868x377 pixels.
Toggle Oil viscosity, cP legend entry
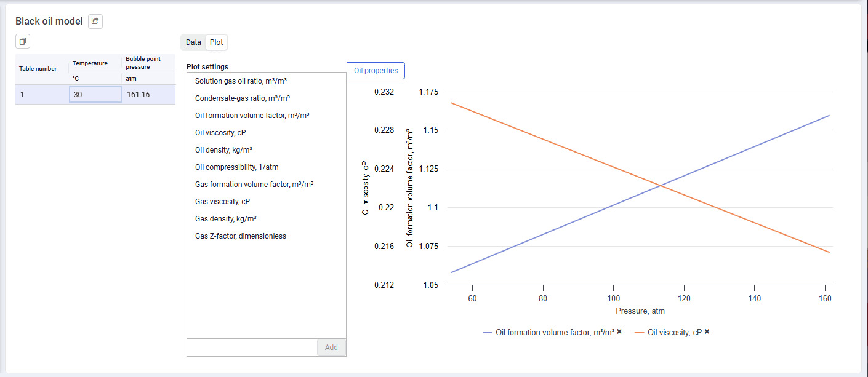[x=668, y=332]
